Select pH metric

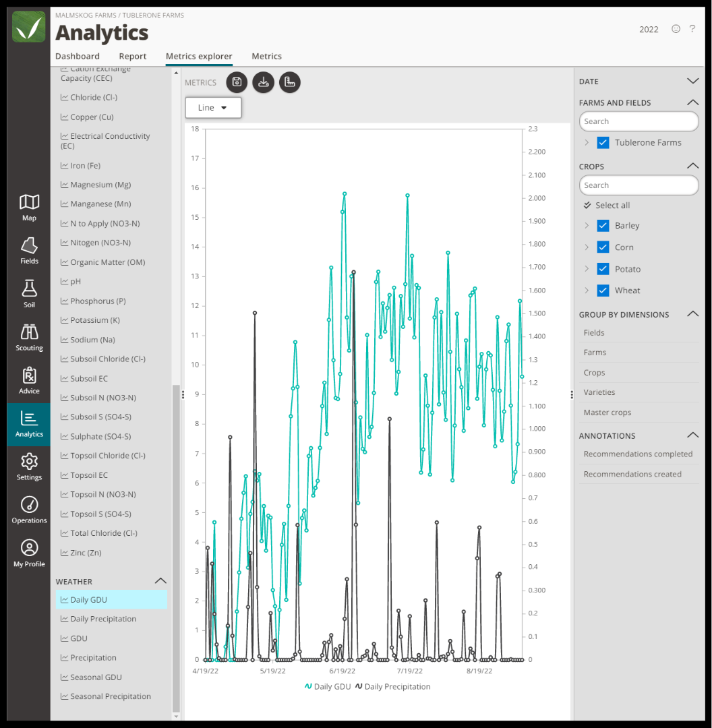click(71, 281)
